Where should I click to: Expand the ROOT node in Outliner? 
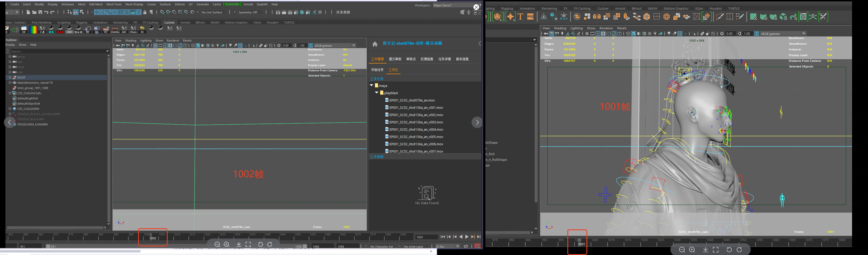[10, 77]
